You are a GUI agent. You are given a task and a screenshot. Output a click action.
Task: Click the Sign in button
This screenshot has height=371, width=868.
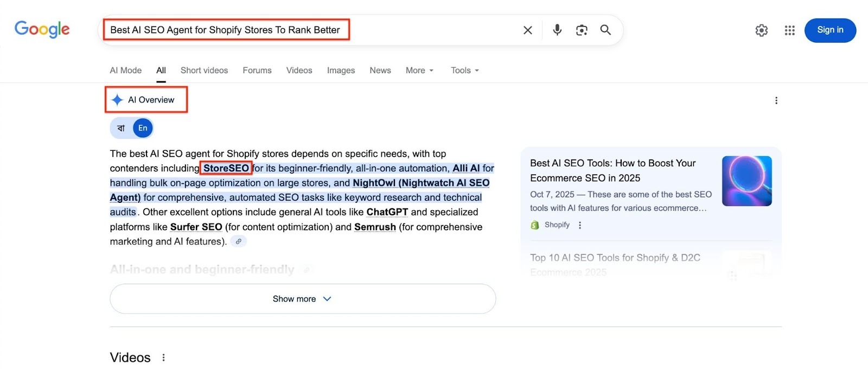pos(830,30)
